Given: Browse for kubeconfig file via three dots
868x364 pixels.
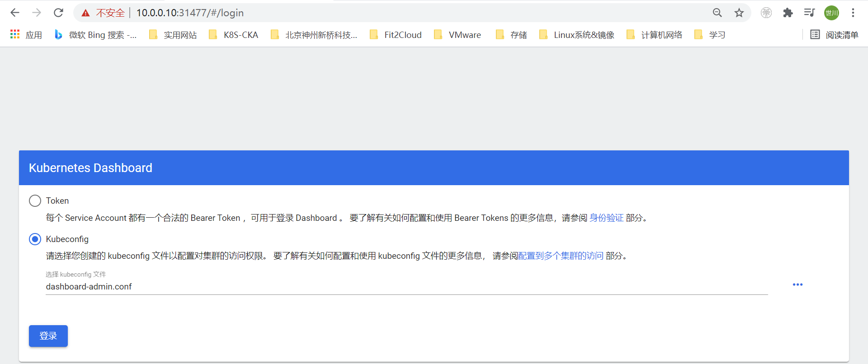Looking at the screenshot, I should pyautogui.click(x=797, y=285).
